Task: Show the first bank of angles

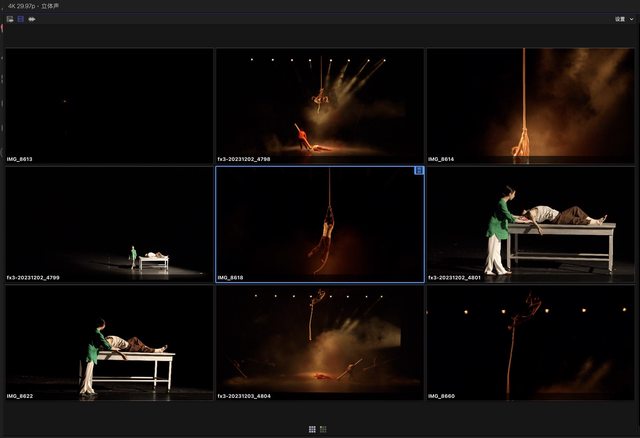Action: pyautogui.click(x=312, y=429)
